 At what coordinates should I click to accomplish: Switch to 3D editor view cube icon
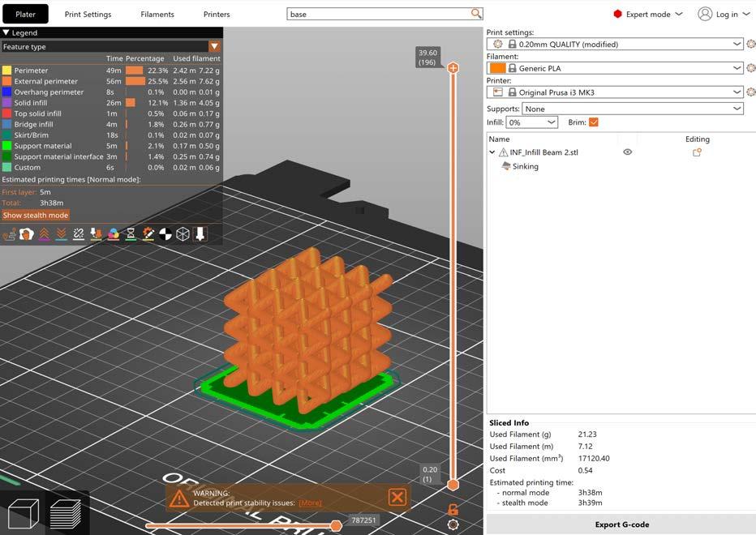pos(24,514)
